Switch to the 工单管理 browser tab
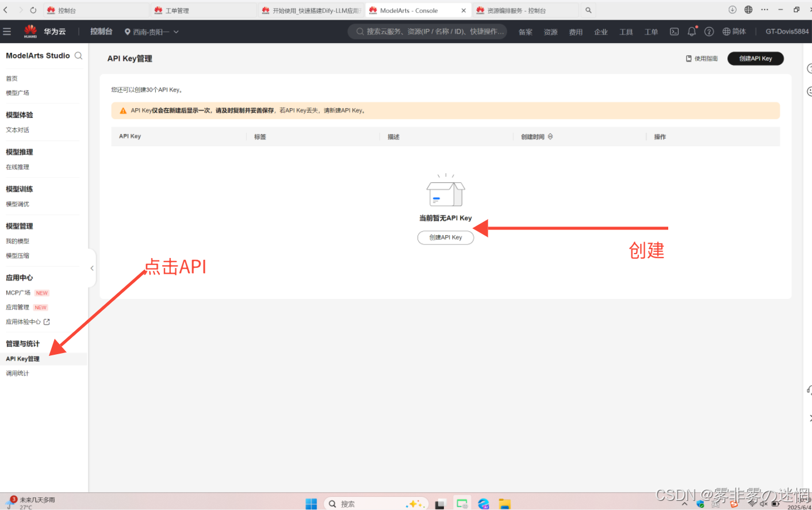The image size is (812, 510). coord(204,10)
